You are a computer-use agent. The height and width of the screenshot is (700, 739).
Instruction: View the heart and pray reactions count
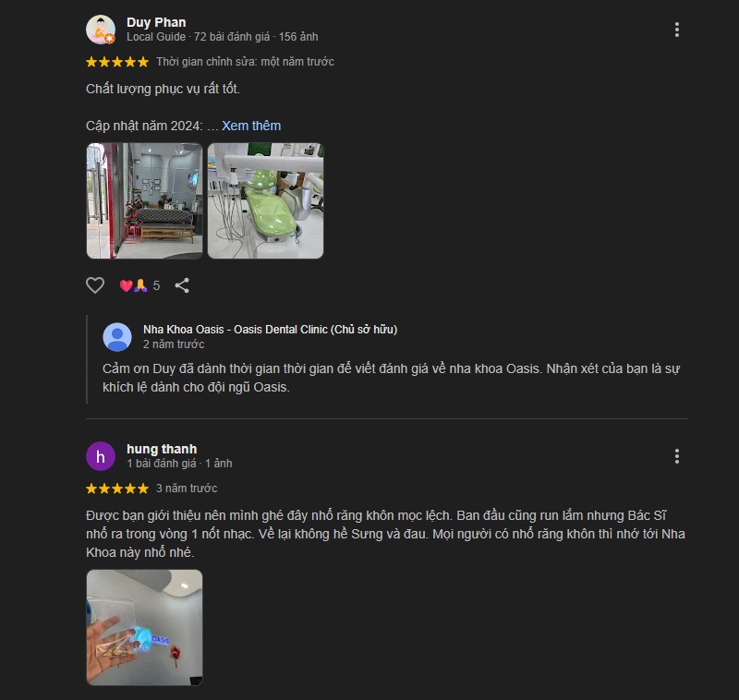139,285
